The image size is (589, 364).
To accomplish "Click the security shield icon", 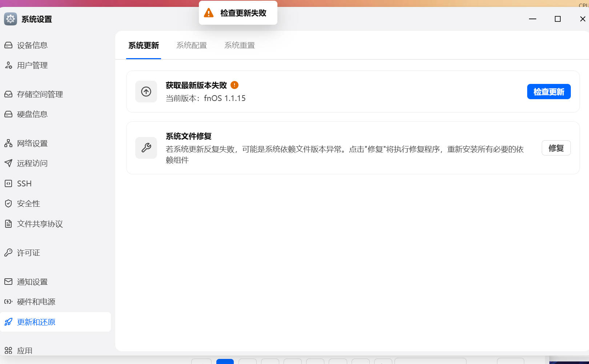I will [8, 203].
